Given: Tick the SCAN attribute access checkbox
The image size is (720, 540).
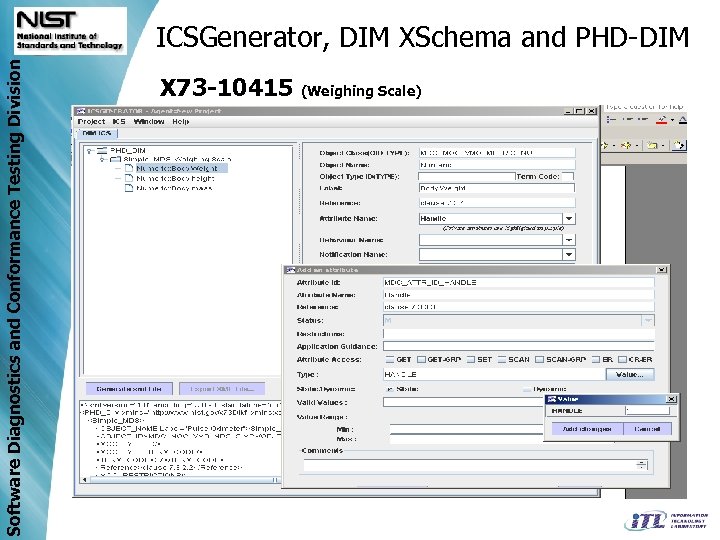Looking at the screenshot, I should click(502, 360).
